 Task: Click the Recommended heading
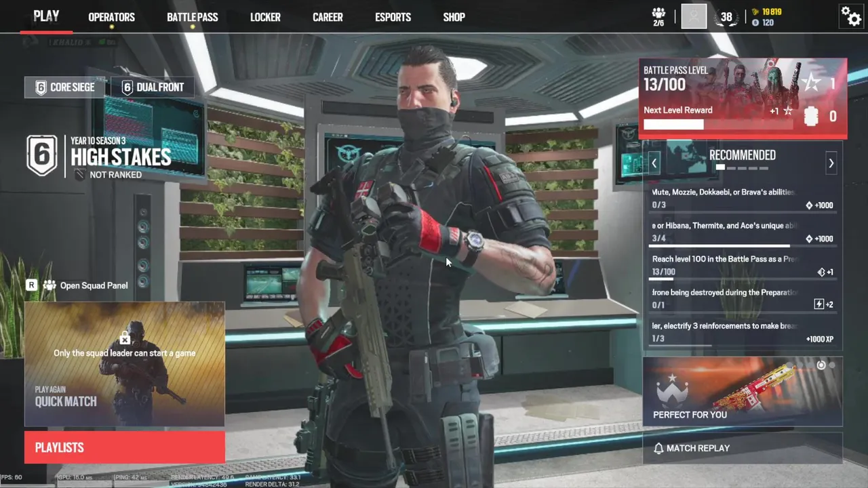pyautogui.click(x=743, y=155)
